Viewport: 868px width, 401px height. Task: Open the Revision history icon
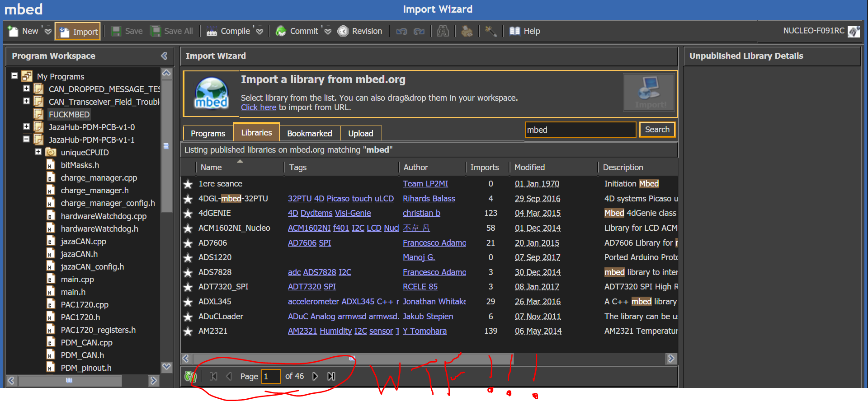point(343,31)
